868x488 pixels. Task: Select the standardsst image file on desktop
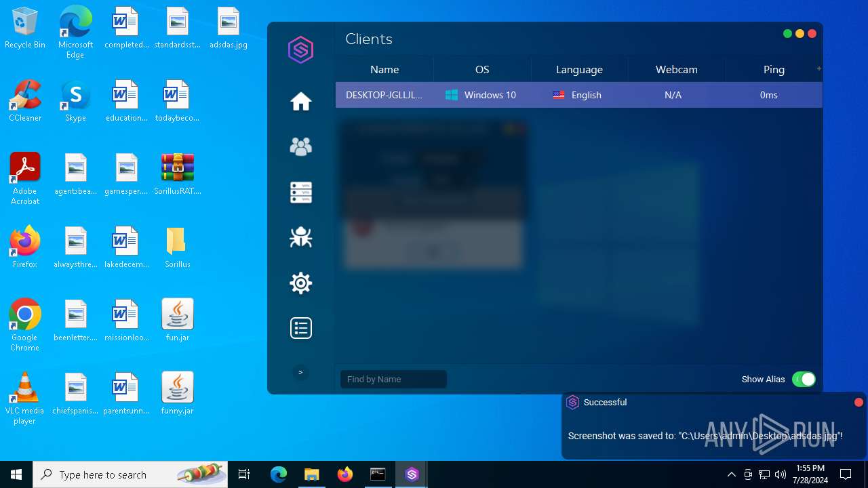(x=178, y=28)
